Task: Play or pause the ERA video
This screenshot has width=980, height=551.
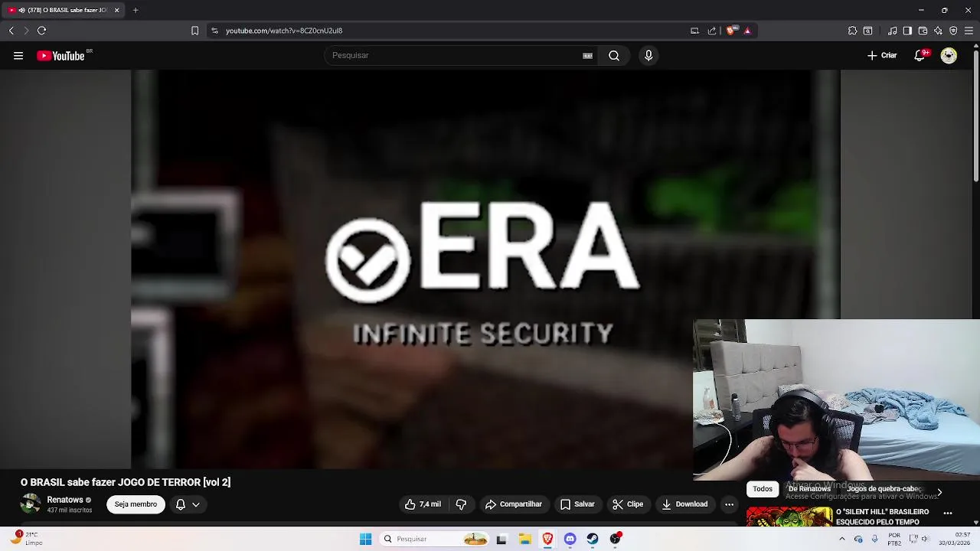Action: (485, 269)
